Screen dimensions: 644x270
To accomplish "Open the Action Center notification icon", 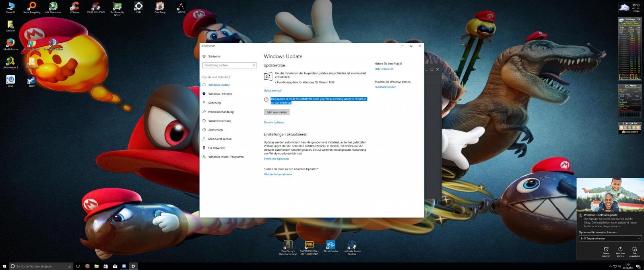I will (638, 266).
